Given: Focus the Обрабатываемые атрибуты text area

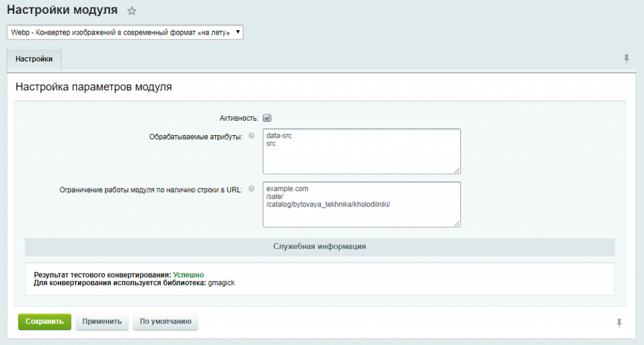Looking at the screenshot, I should (x=362, y=151).
